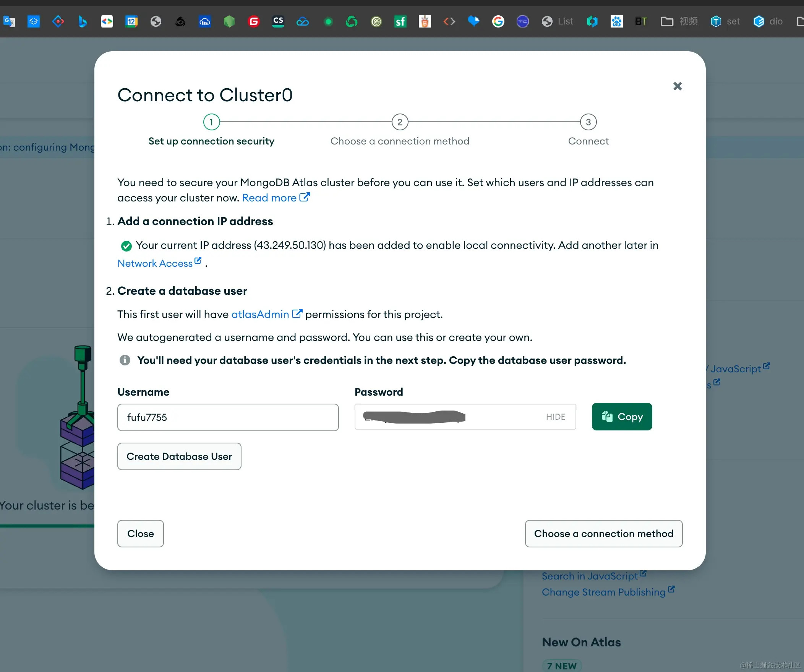Click the Close button in dialog footer

tap(141, 533)
